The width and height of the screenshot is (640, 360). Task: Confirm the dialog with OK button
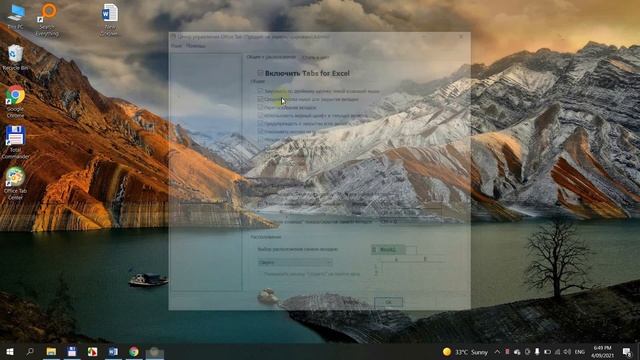[388, 302]
